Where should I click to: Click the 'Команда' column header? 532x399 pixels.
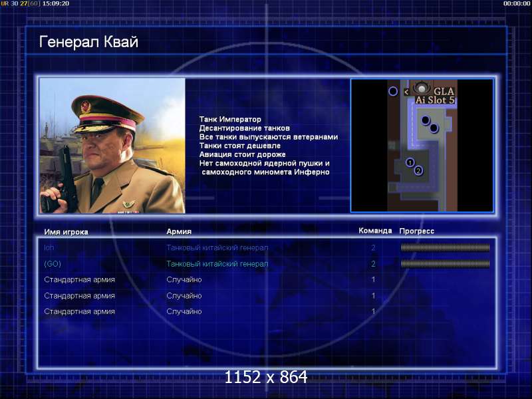click(375, 231)
